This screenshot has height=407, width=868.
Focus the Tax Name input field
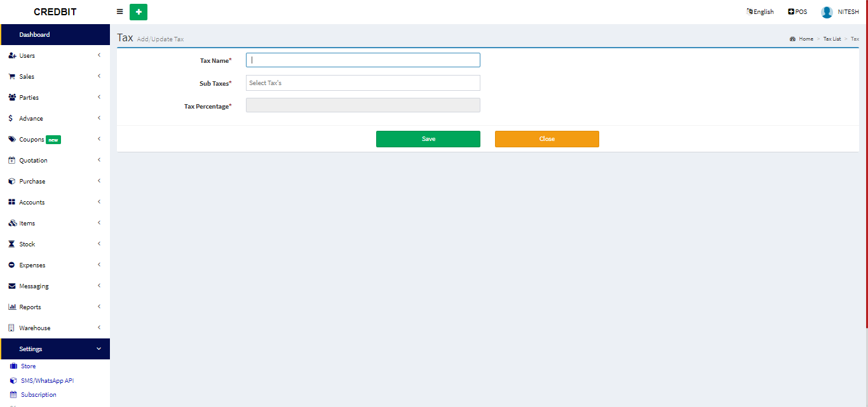click(363, 60)
